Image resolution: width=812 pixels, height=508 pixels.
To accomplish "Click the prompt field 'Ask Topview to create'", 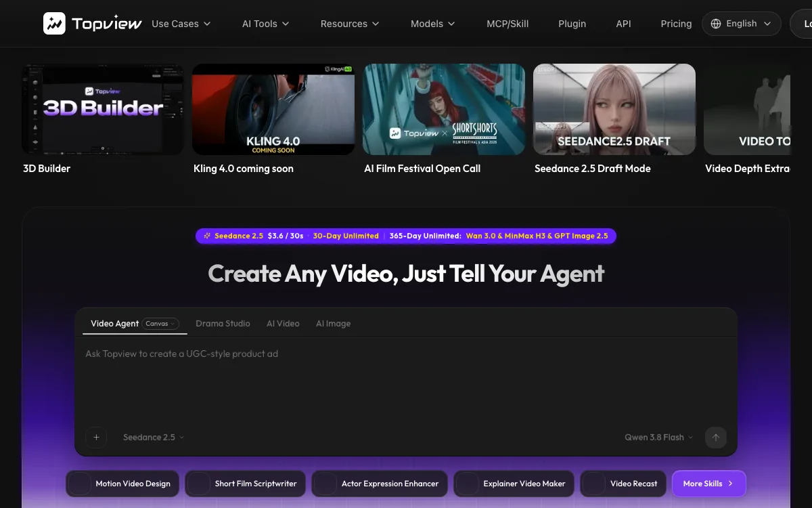I will [x=406, y=379].
